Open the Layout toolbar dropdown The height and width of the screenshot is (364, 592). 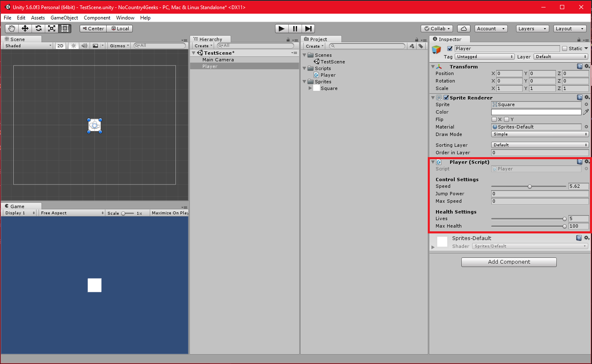click(x=570, y=29)
